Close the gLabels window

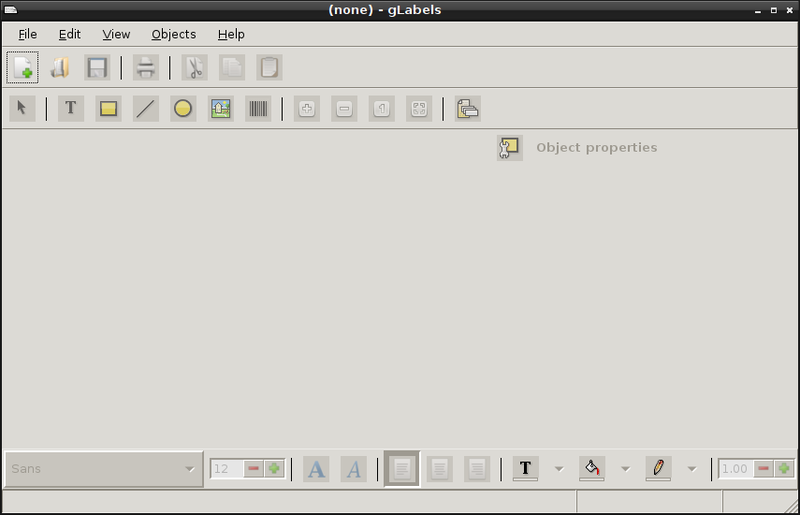(x=789, y=10)
